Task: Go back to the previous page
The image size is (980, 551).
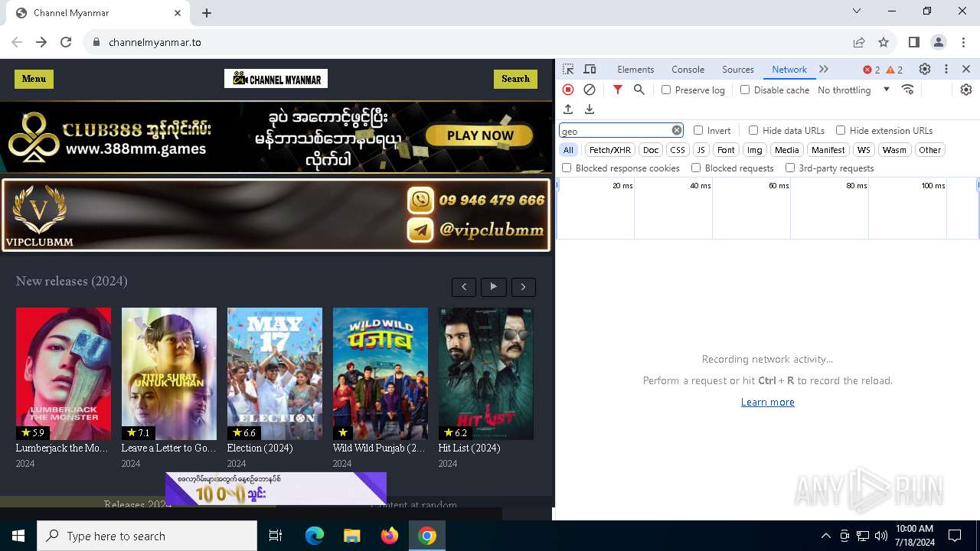Action: [x=17, y=42]
